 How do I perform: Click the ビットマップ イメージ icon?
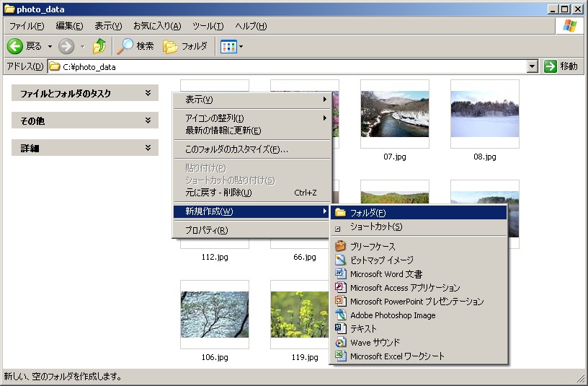(340, 260)
